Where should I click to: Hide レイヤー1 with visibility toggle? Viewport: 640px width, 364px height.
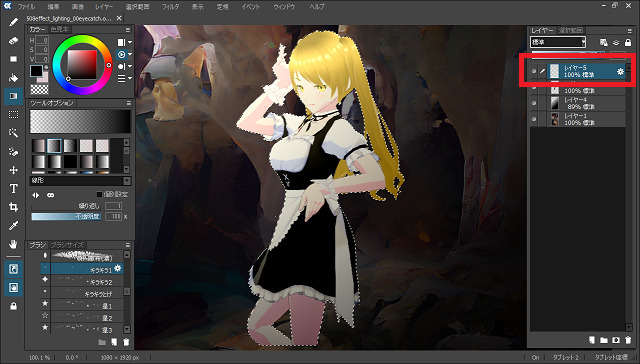[x=534, y=119]
